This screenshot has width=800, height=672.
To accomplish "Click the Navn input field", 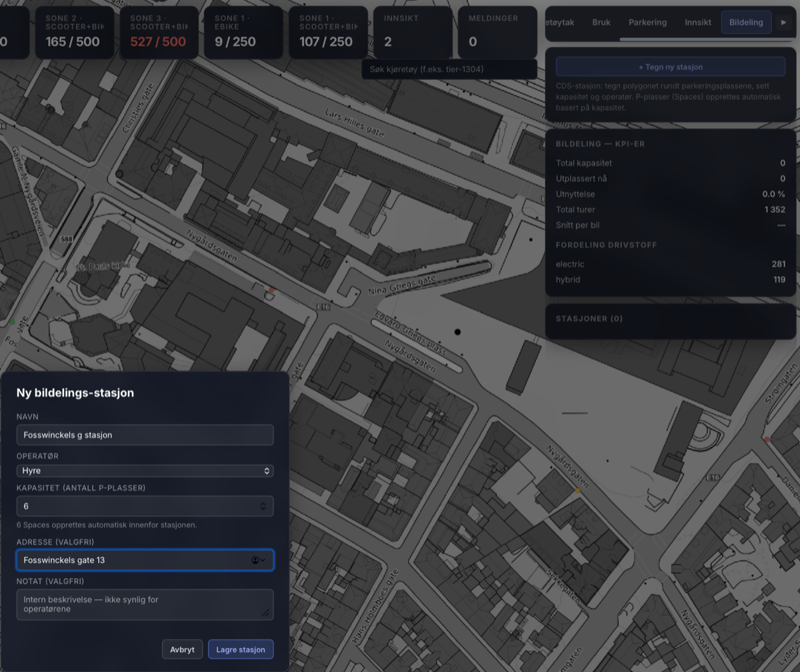I will click(145, 435).
